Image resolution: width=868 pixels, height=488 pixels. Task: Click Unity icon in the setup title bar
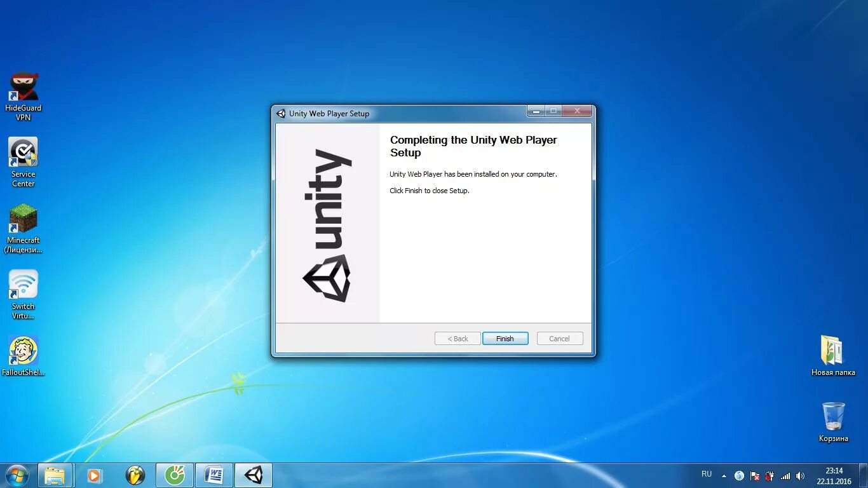pos(281,114)
